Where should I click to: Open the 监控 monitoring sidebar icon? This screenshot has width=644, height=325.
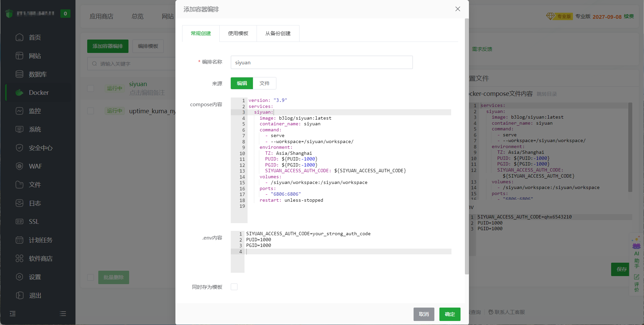point(19,111)
